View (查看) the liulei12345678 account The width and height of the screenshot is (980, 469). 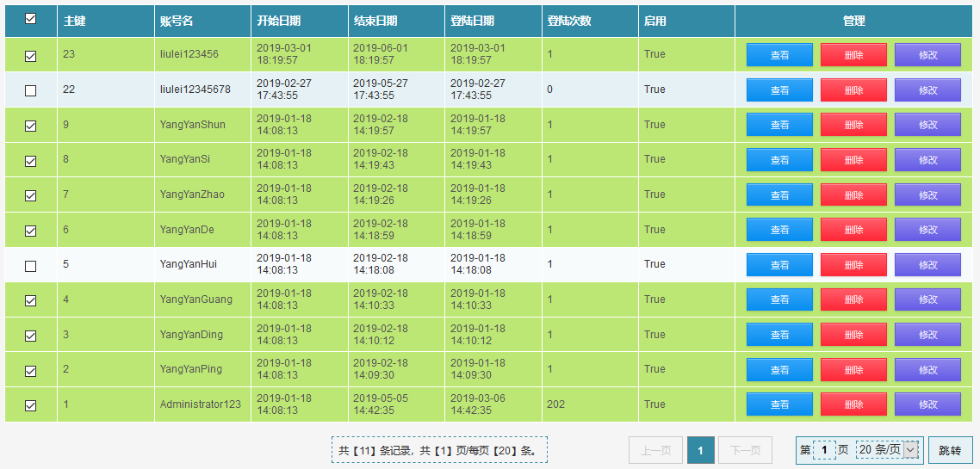coord(779,90)
